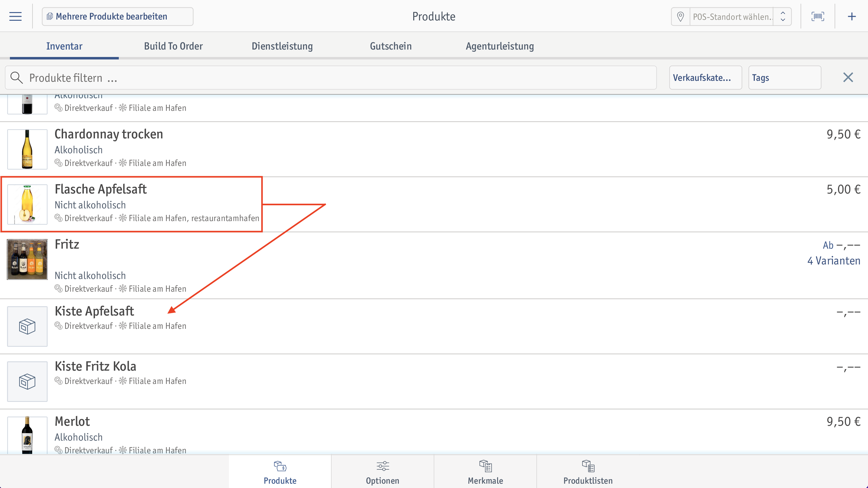Click the Kiste Apfelsaft box placeholder icon

27,326
